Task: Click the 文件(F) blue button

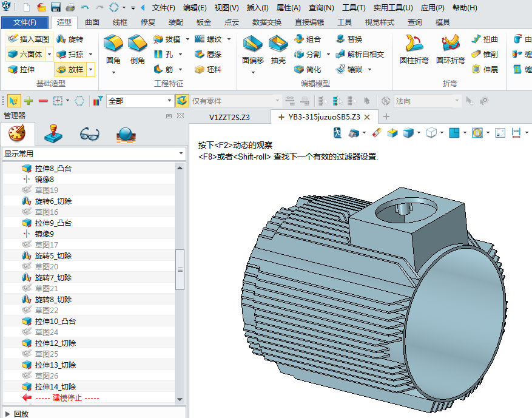Action: coord(24,22)
